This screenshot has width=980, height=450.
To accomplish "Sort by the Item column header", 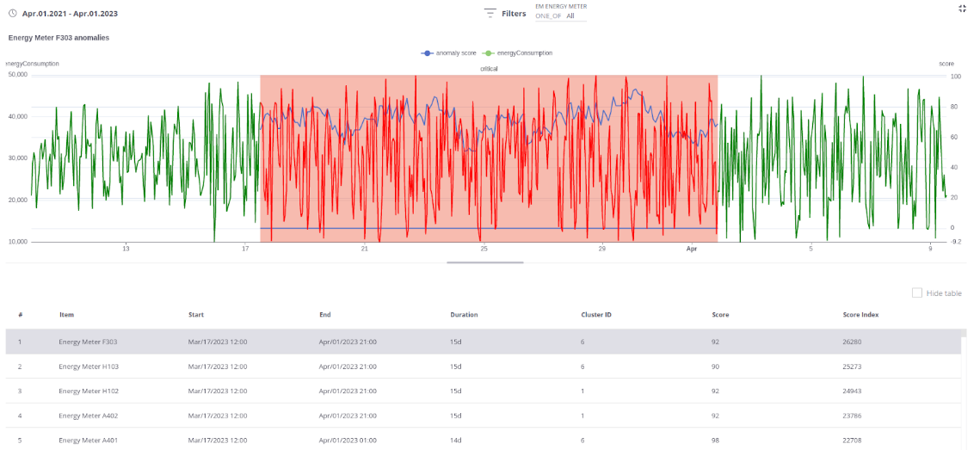I will click(x=66, y=315).
